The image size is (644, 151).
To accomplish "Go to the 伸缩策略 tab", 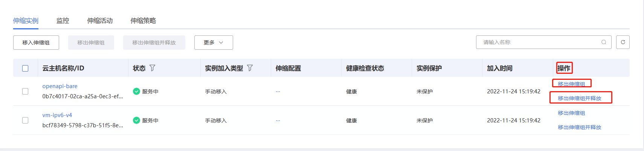I will click(x=143, y=21).
